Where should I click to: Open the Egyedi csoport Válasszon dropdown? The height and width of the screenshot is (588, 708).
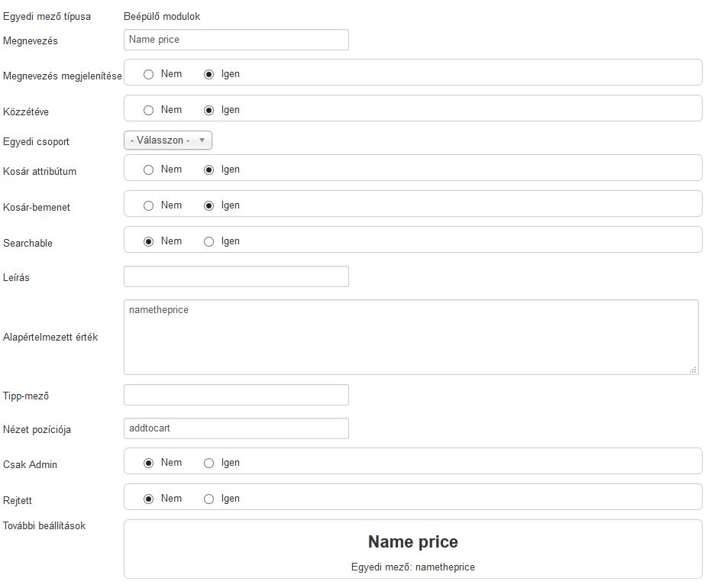tap(167, 141)
